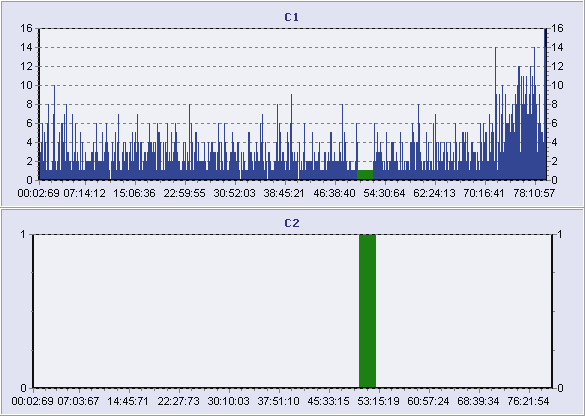Click the C1 chart title
Screen dimensions: 585x416
pos(291,17)
